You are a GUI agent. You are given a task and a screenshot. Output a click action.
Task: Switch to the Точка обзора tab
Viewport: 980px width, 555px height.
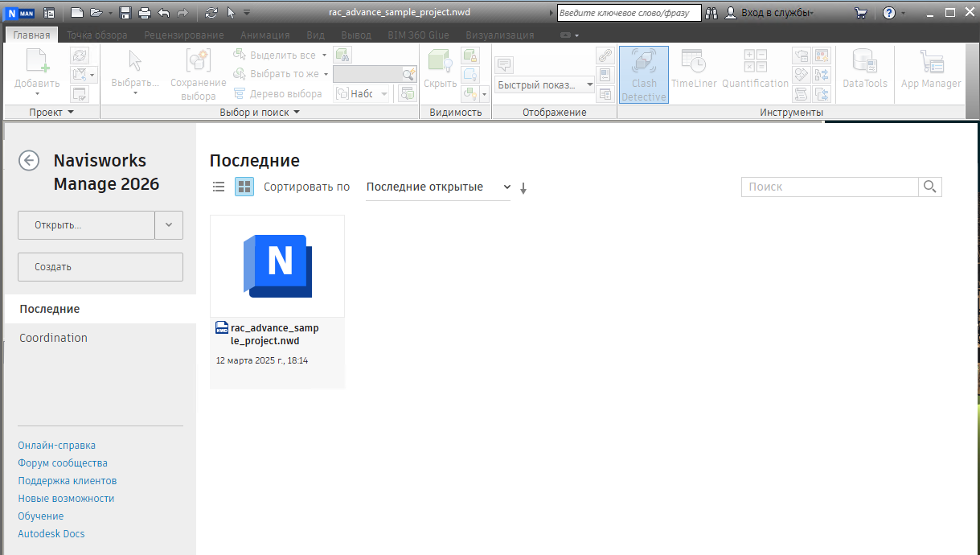click(96, 35)
